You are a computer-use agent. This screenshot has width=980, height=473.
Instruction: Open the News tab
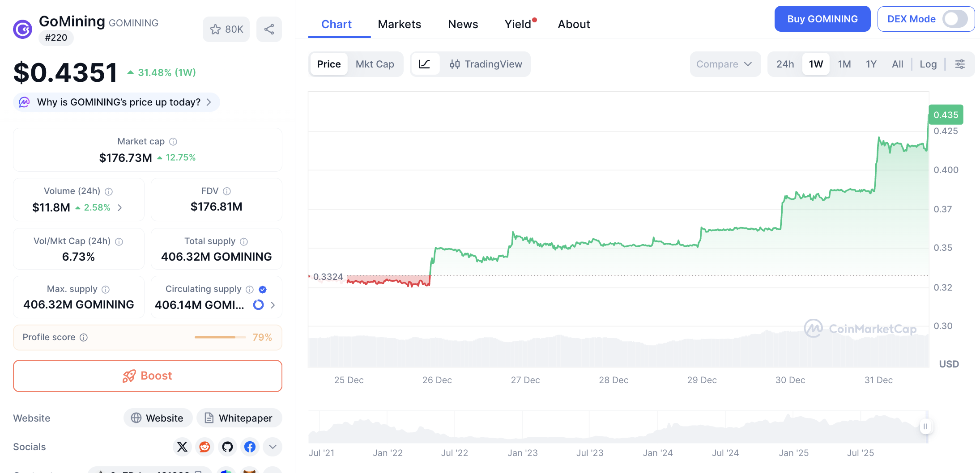[x=463, y=24]
